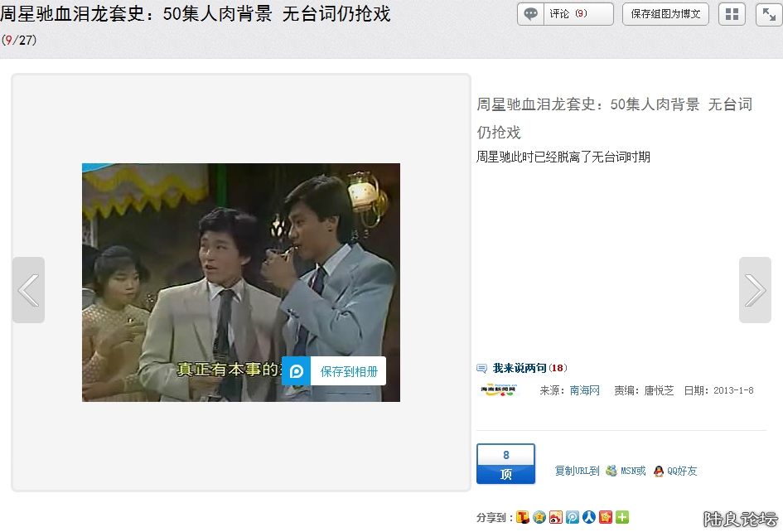Share to Renren icon
Screen dimensions: 783x532
pyautogui.click(x=589, y=517)
